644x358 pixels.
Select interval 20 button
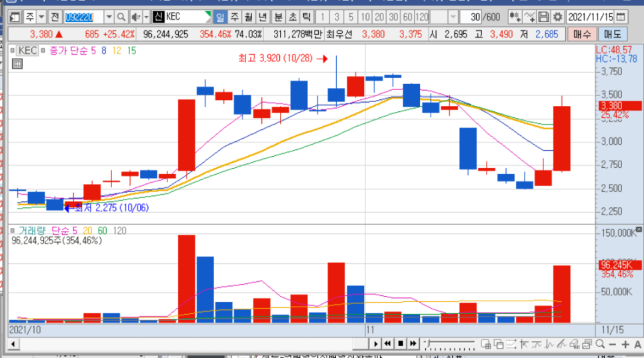pyautogui.click(x=379, y=17)
